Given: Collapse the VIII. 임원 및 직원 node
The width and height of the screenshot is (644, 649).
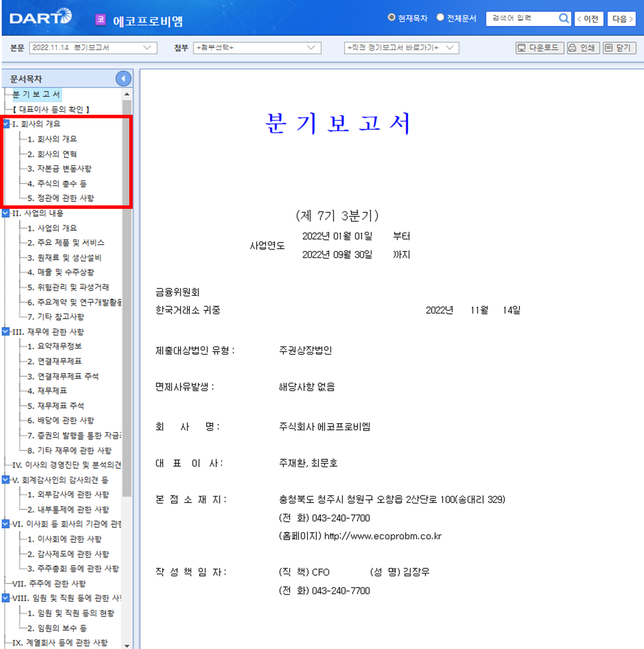Looking at the screenshot, I should [6, 598].
